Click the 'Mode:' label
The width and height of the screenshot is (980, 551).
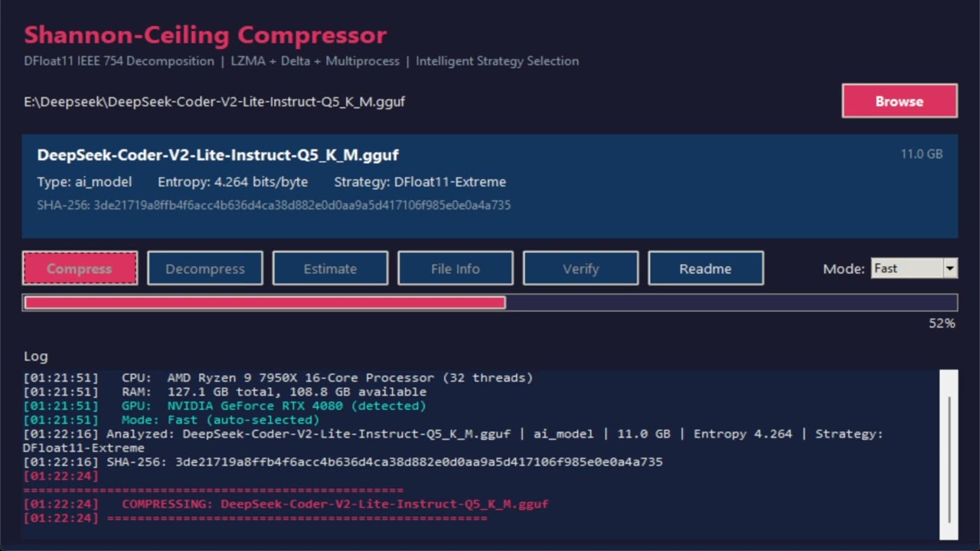tap(844, 269)
